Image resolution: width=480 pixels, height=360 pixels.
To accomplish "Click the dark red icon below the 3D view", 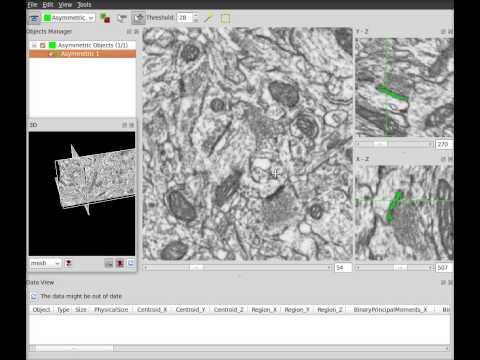I will coord(120,264).
